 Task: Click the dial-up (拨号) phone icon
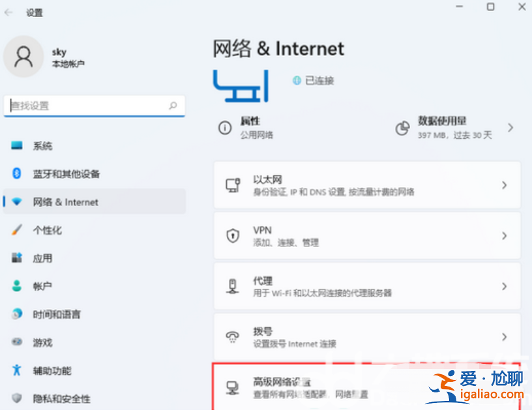(231, 336)
